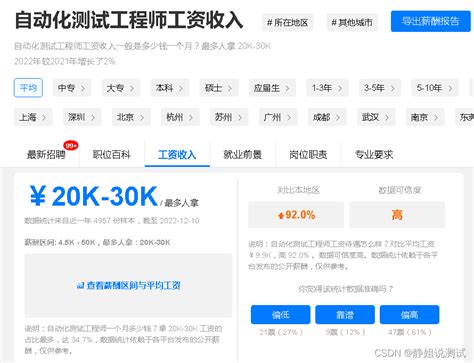474x363 pixels.
Task: Click the 导出薪酬报告 button
Action: (x=430, y=21)
